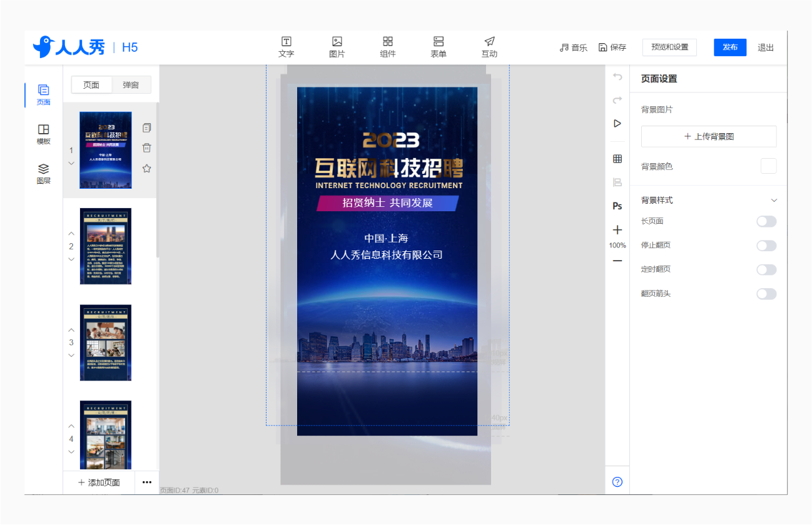
Task: Click the Ps import icon
Action: coord(617,206)
